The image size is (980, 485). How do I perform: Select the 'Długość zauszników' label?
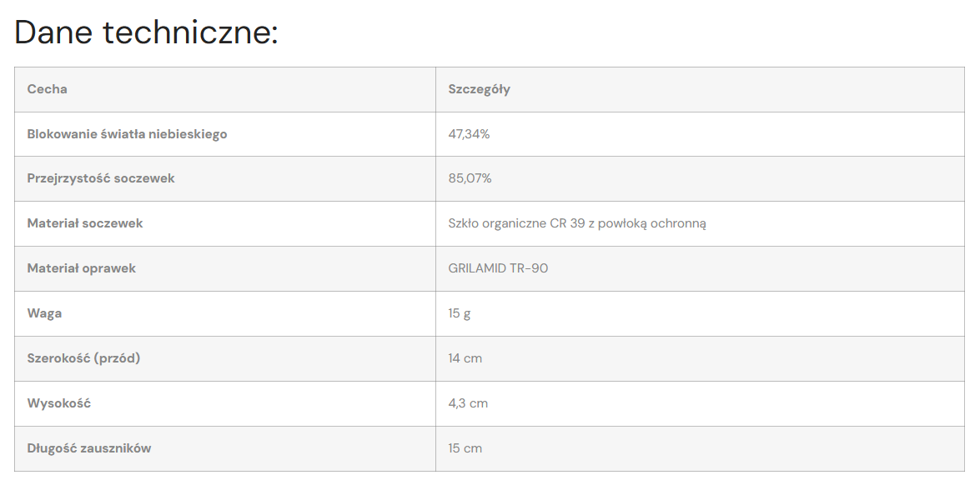[89, 448]
